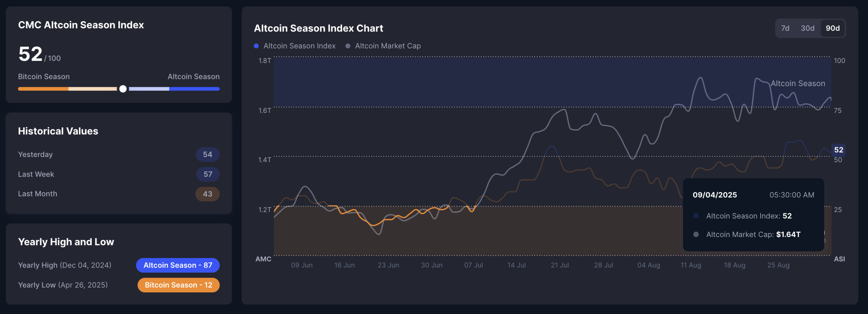Click the tooltip's Altcoin Market Cap dot
Viewport: 868px width, 314px height.
(x=696, y=234)
